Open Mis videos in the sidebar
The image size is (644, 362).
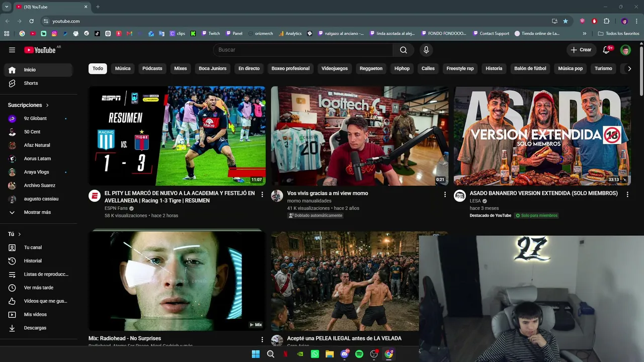point(38,314)
